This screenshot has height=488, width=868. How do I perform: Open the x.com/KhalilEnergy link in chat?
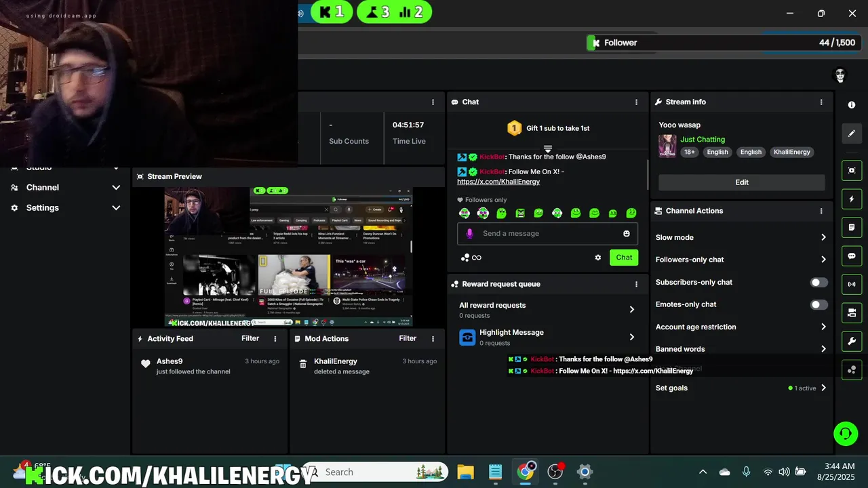point(498,182)
